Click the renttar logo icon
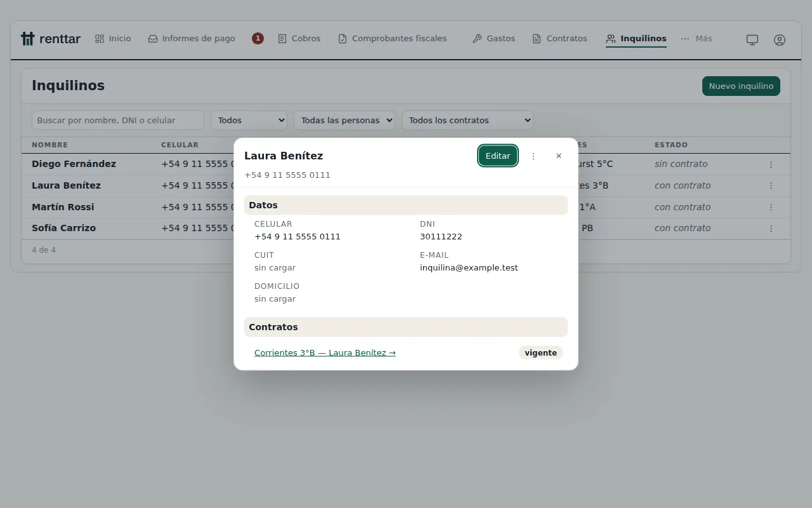Screen dimensions: 812x508 click(x=27, y=39)
